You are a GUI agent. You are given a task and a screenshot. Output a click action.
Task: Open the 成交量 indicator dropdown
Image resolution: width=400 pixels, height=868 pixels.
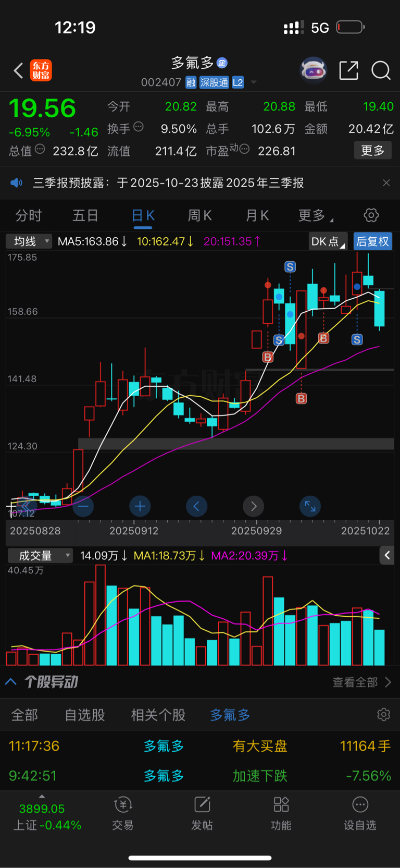[x=40, y=556]
